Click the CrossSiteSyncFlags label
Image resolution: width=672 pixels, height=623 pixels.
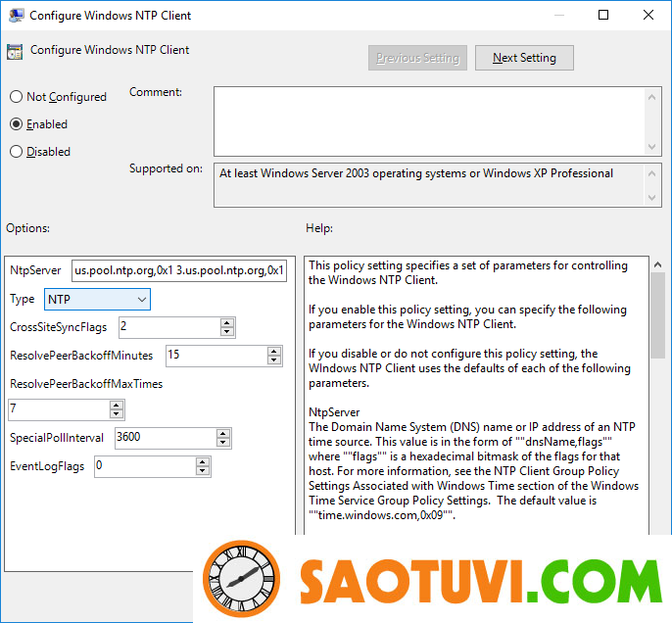click(59, 327)
